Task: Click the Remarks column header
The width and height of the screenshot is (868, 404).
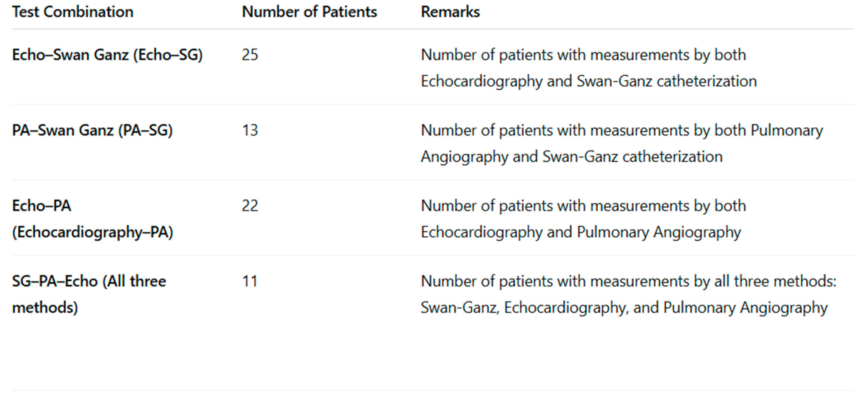Action: (x=450, y=12)
